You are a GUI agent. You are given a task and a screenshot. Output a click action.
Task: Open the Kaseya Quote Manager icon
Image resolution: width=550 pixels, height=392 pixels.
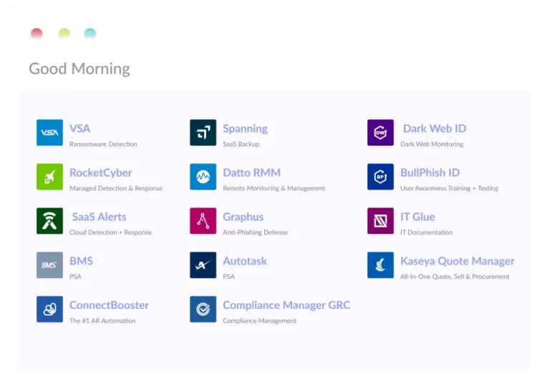click(x=380, y=265)
